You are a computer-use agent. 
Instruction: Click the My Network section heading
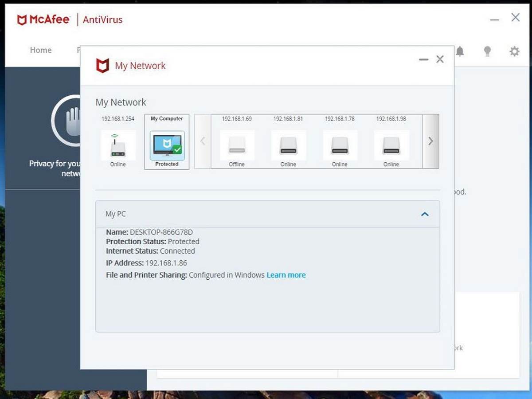pyautogui.click(x=121, y=102)
